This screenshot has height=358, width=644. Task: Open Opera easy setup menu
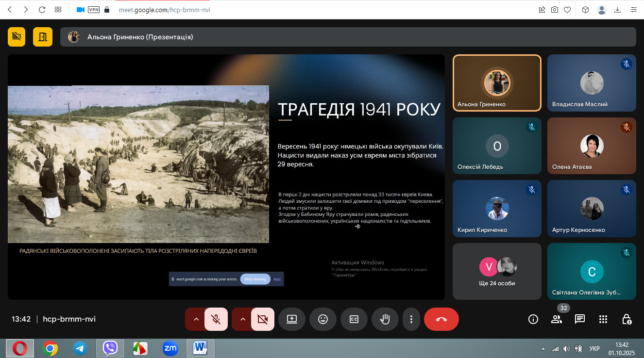633,10
